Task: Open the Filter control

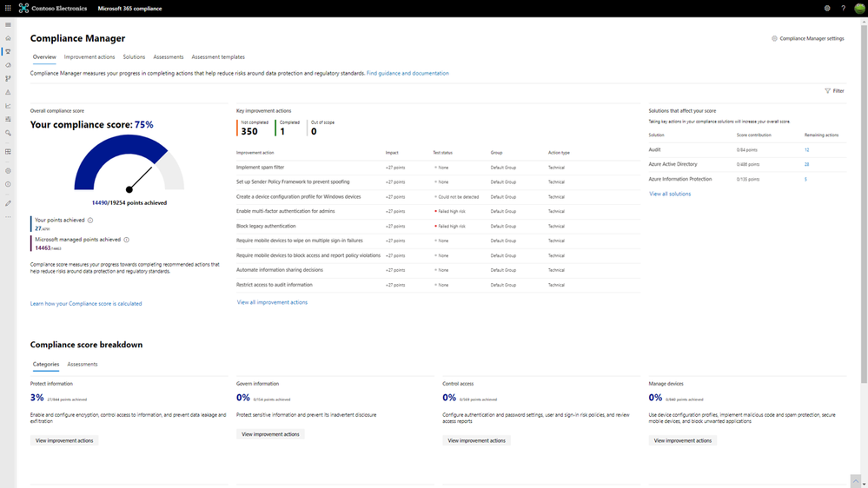Action: tap(833, 90)
